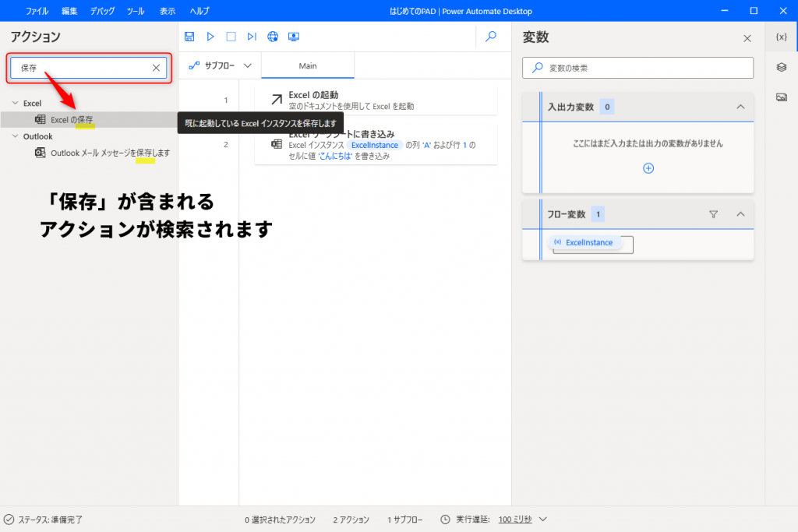Click the action search field containing 保存

(89, 68)
